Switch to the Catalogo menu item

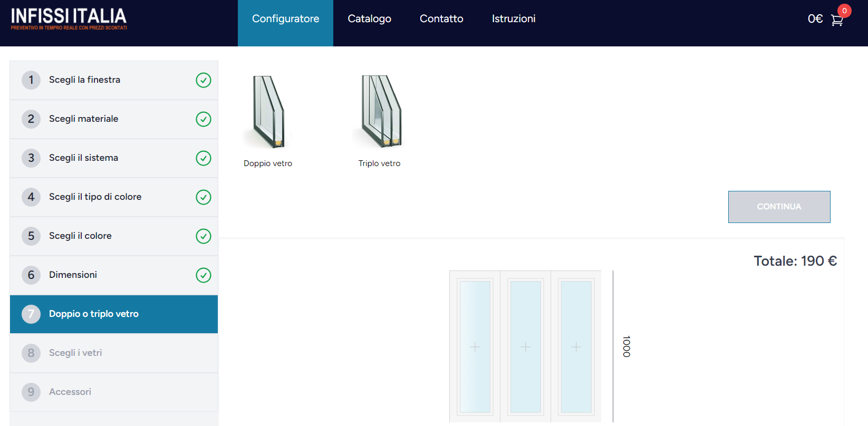click(369, 19)
